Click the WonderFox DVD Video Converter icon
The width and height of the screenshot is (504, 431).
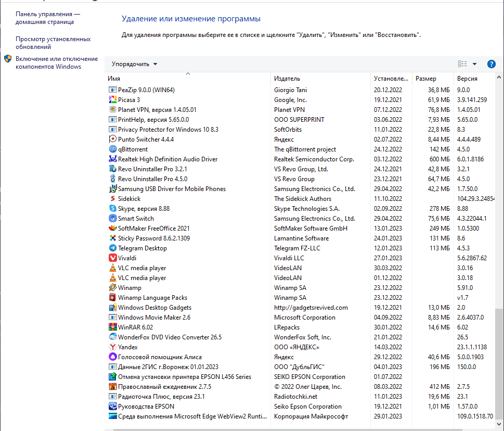(112, 337)
